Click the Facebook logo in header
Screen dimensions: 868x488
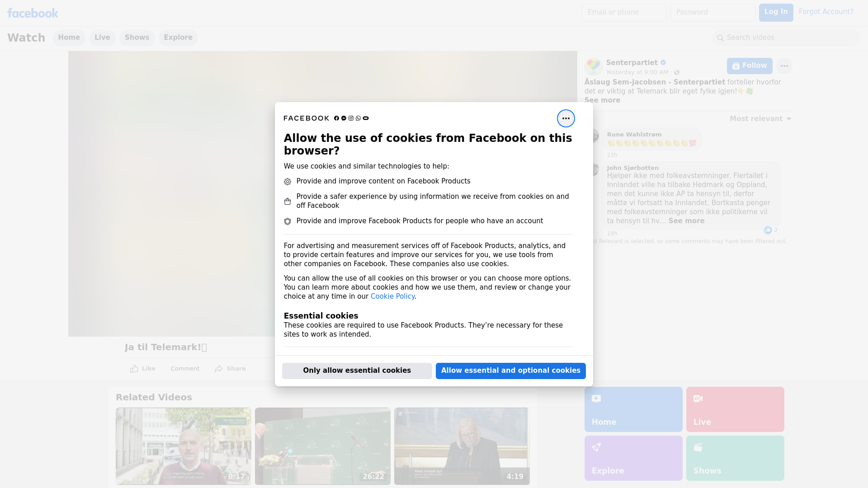[33, 13]
